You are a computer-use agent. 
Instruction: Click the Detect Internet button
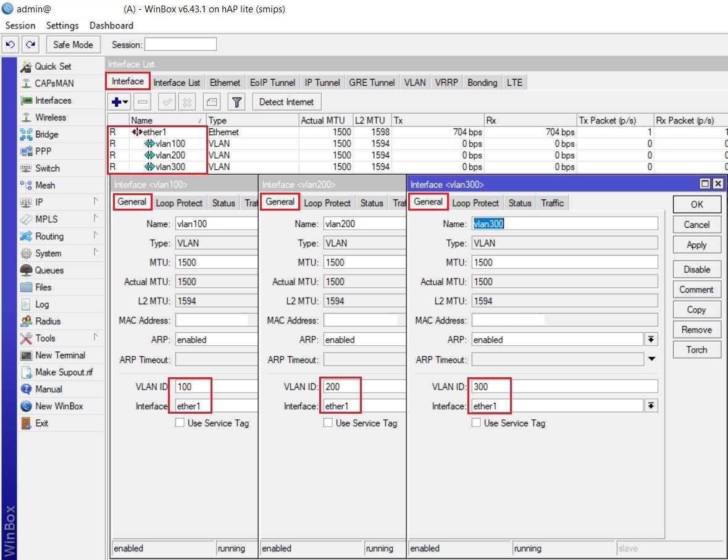(287, 102)
